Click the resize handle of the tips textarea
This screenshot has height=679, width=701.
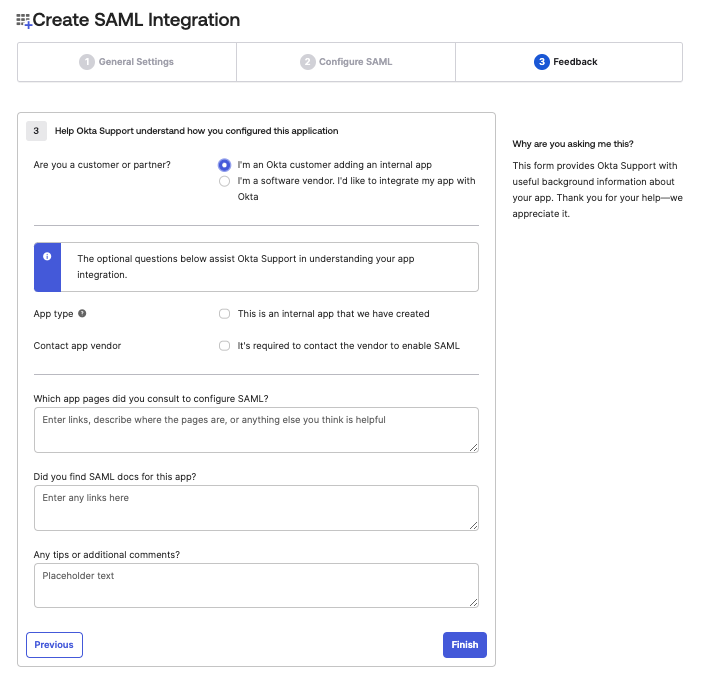tap(473, 602)
